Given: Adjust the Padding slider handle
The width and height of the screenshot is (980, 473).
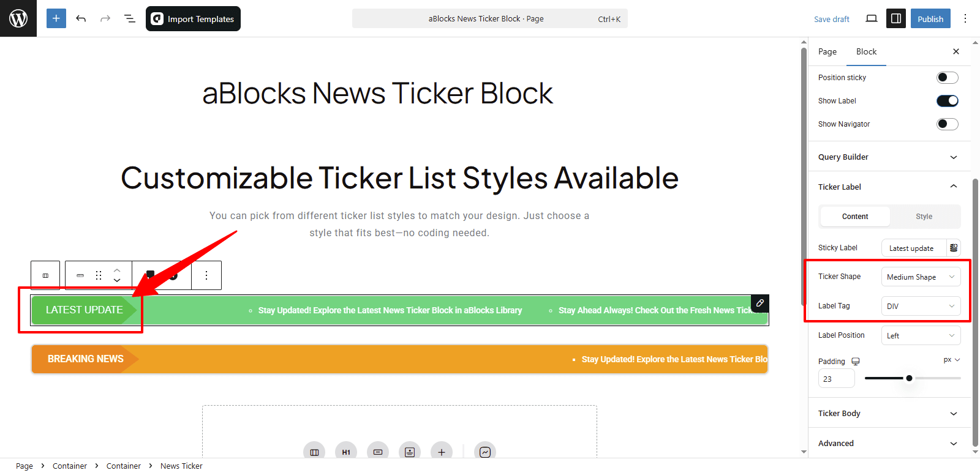Looking at the screenshot, I should (x=909, y=378).
